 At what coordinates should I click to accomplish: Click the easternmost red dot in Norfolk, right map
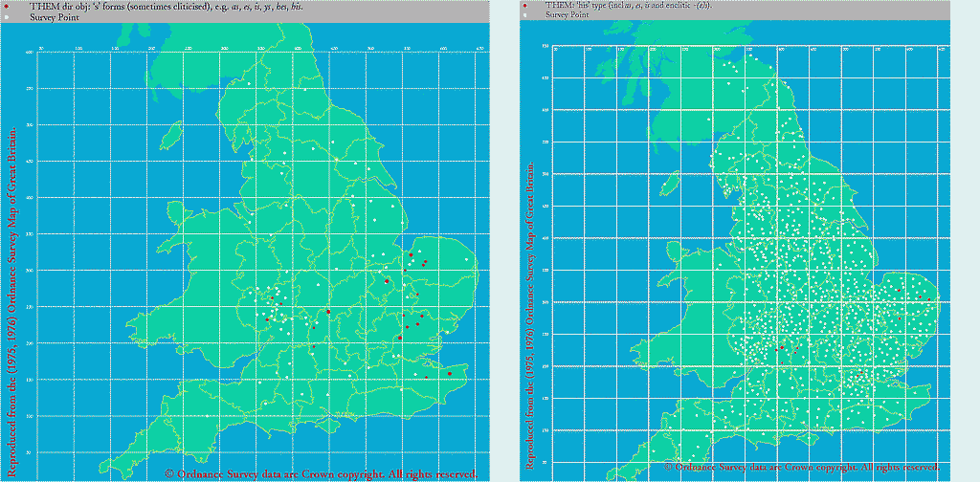click(928, 299)
